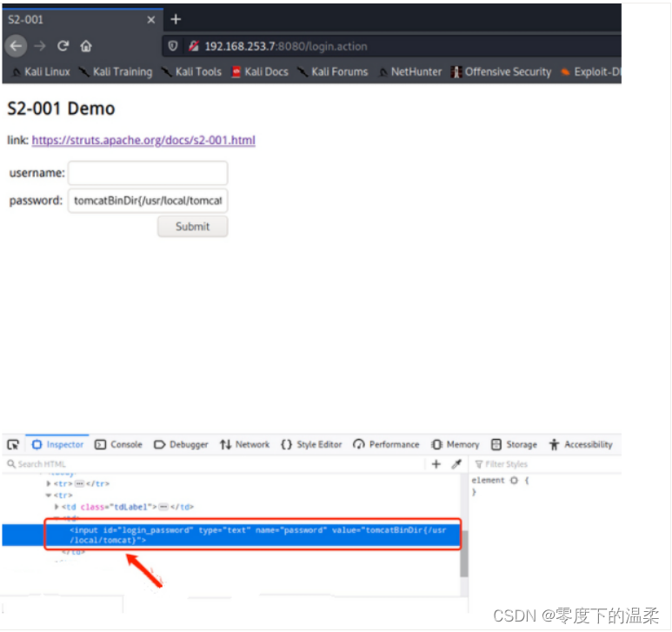Viewport: 672px width, 632px height.
Task: Reload the login.action page
Action: point(63,46)
